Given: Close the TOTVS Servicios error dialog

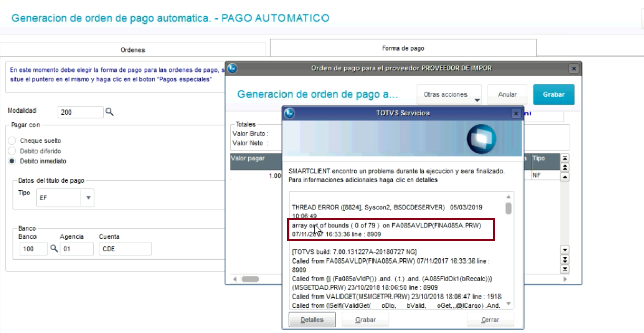Looking at the screenshot, I should click(516, 113).
